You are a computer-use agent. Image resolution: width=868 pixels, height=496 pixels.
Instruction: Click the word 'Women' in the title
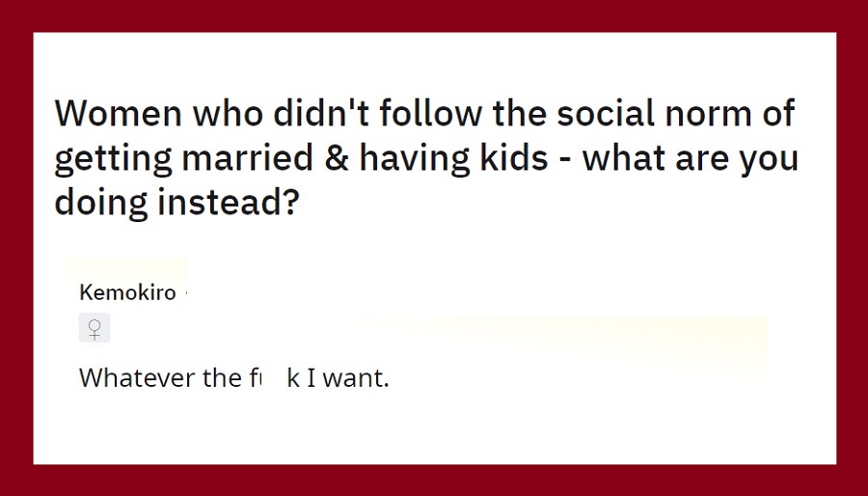[x=118, y=114]
